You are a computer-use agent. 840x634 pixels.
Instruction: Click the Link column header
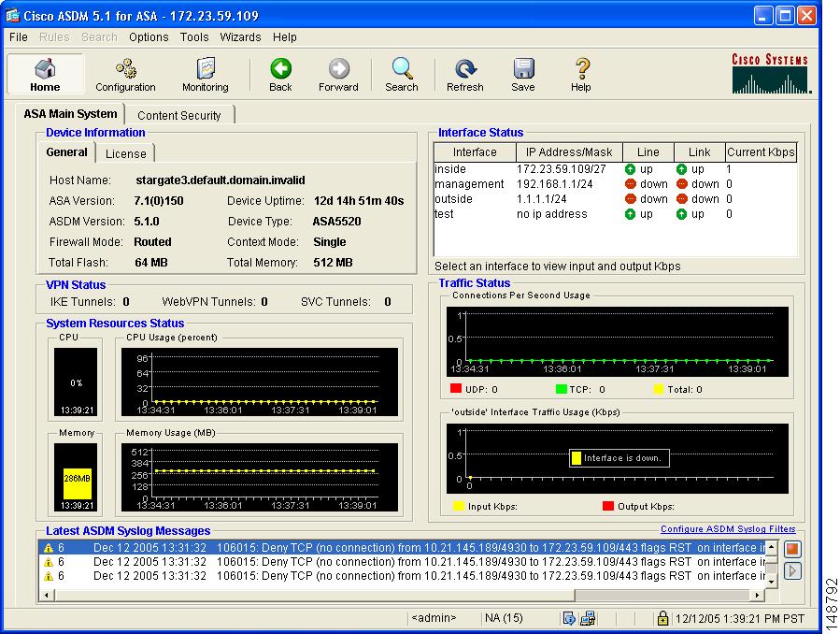click(x=700, y=152)
